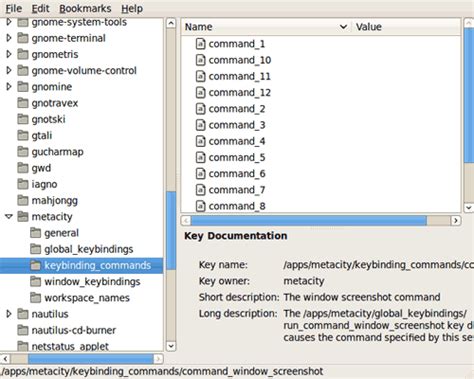Select the command_1 key icon
Image resolution: width=474 pixels, height=379 pixels.
coord(200,44)
